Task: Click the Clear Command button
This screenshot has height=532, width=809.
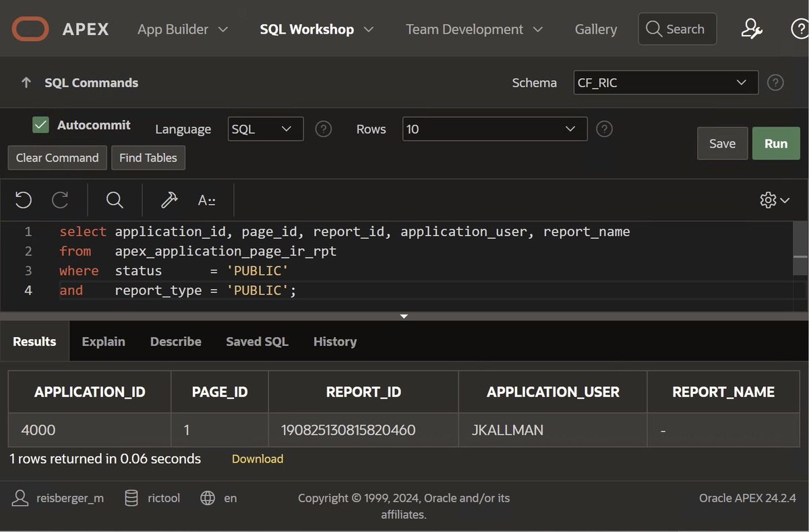Action: (x=57, y=158)
